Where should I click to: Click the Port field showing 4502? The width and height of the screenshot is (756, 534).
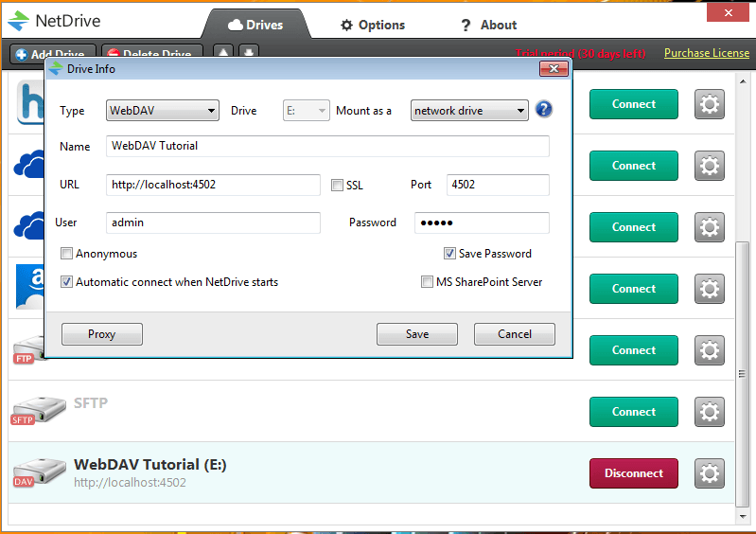(498, 185)
